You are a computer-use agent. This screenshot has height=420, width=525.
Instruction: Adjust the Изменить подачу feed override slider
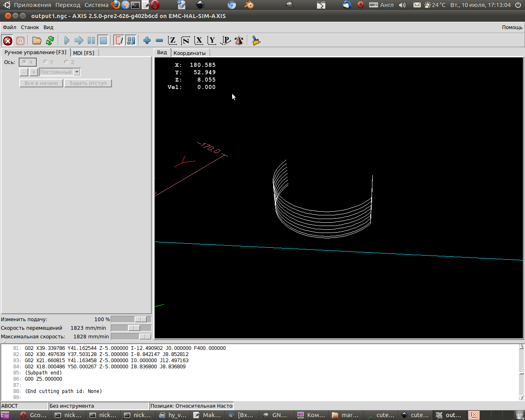click(x=140, y=320)
